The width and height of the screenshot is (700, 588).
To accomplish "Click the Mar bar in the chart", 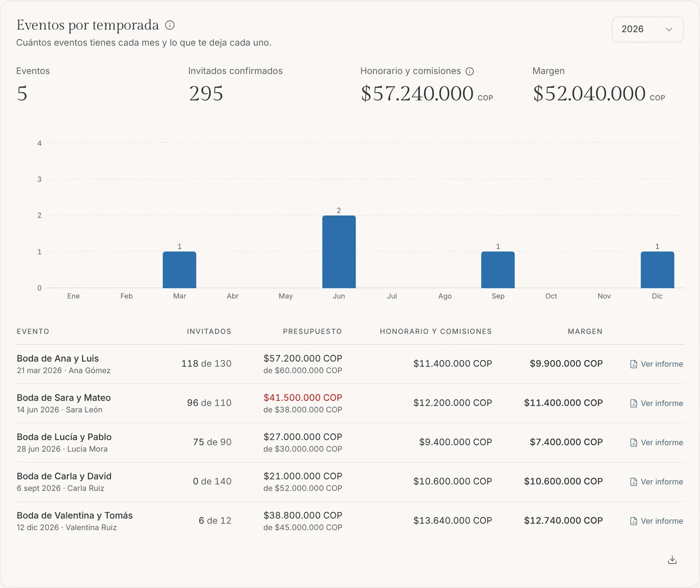I will [x=179, y=270].
